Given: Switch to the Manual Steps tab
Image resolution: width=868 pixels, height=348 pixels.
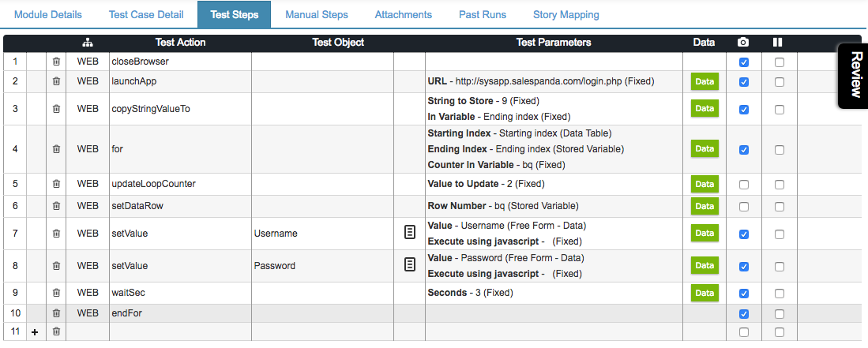Looking at the screenshot, I should point(317,14).
